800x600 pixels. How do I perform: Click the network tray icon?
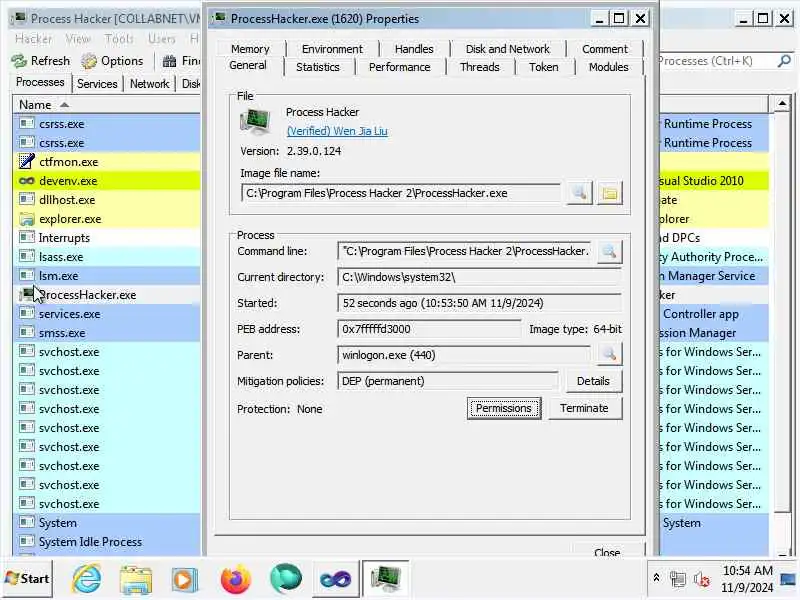click(678, 579)
